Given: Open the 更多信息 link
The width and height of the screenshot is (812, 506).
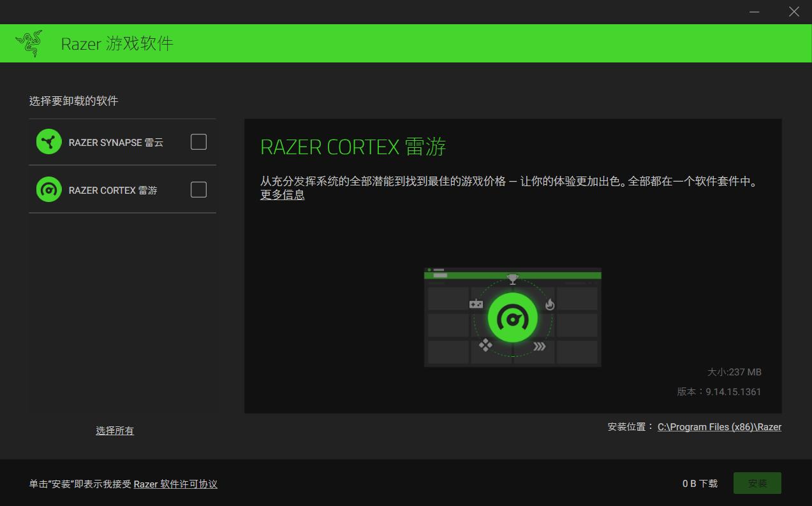Looking at the screenshot, I should (282, 195).
